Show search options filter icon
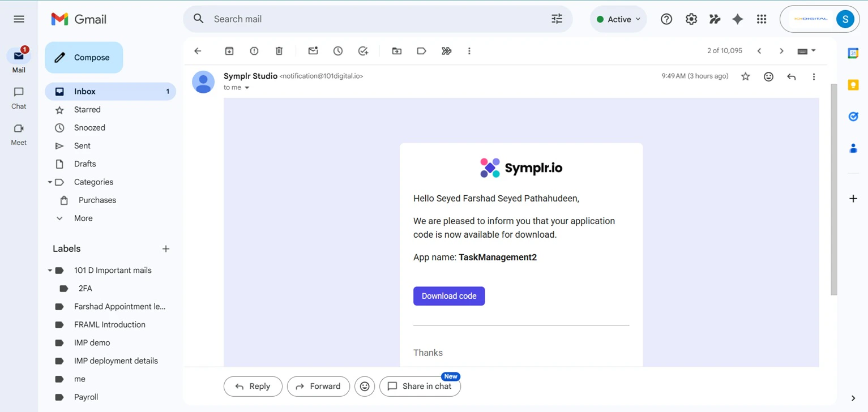868x412 pixels. pos(557,19)
